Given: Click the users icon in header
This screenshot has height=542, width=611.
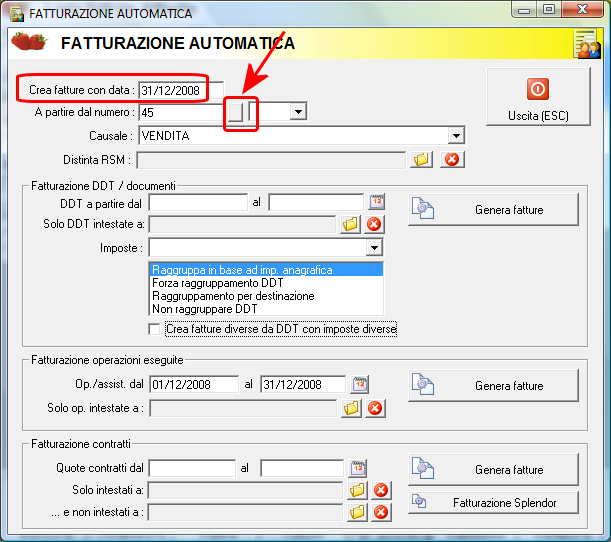Looking at the screenshot, I should (587, 44).
